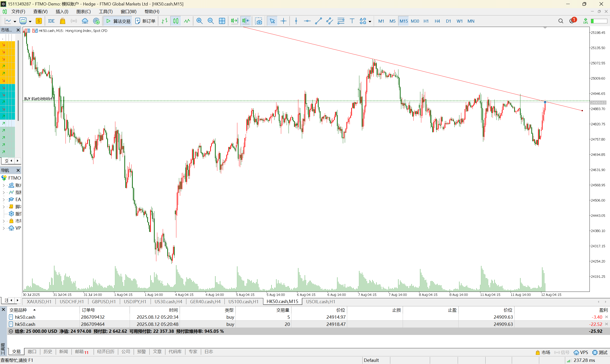
Task: Draw a horizontal line on chart
Action: [x=307, y=21]
